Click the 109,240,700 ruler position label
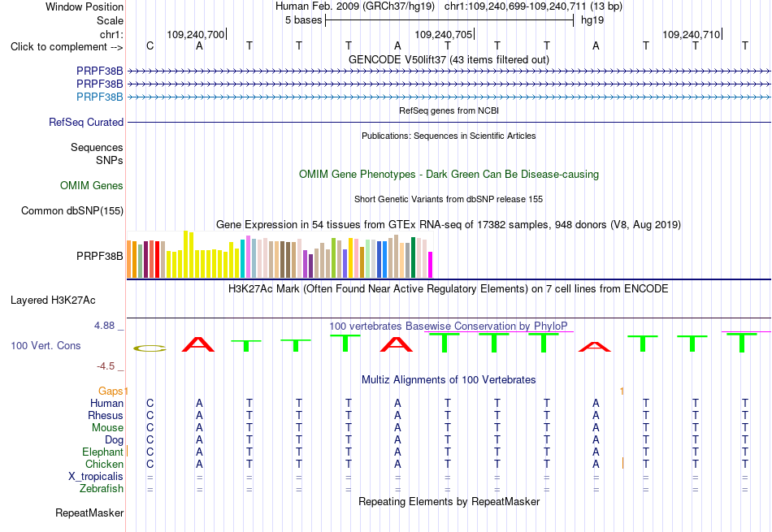The height and width of the screenshot is (532, 772). (196, 34)
